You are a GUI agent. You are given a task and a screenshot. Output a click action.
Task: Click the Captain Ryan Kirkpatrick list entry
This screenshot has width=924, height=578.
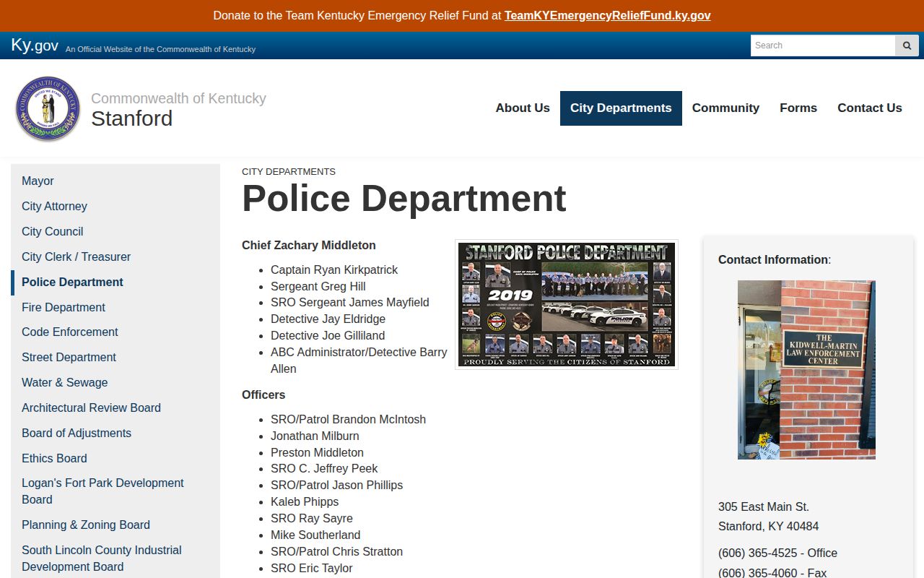coord(334,270)
